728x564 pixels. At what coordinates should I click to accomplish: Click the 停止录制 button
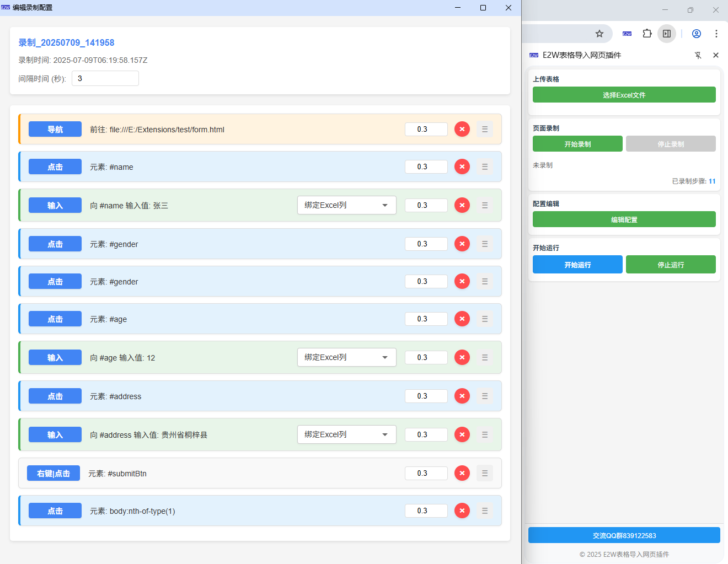point(671,144)
